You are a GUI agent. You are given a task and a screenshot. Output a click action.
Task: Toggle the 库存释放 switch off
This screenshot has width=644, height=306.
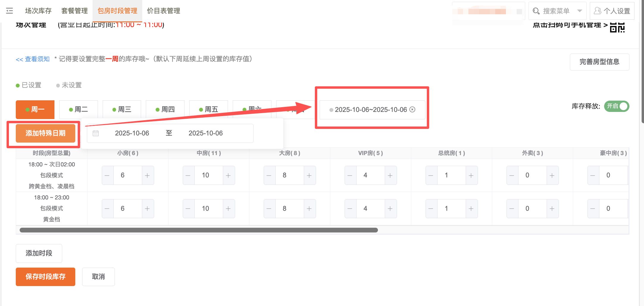pos(616,106)
